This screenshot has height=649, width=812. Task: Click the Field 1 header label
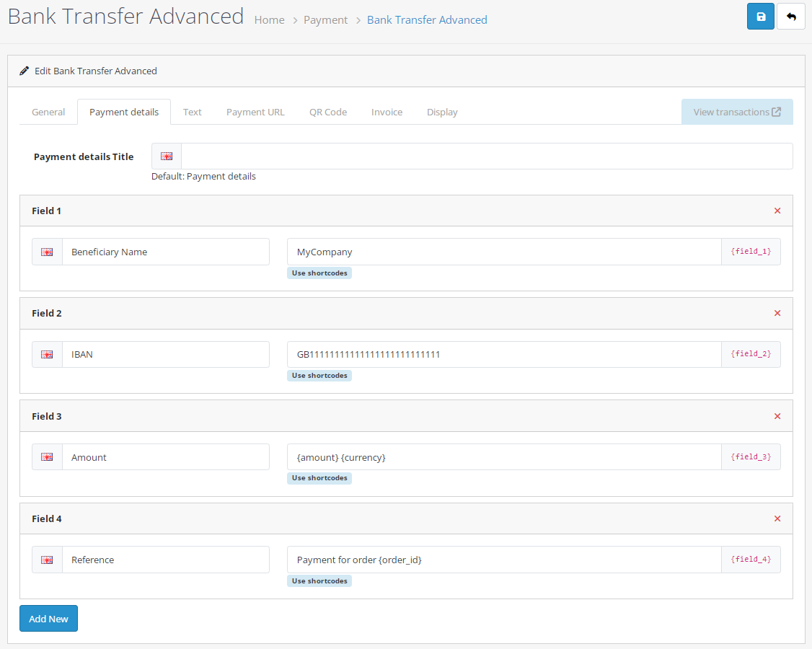click(x=47, y=211)
